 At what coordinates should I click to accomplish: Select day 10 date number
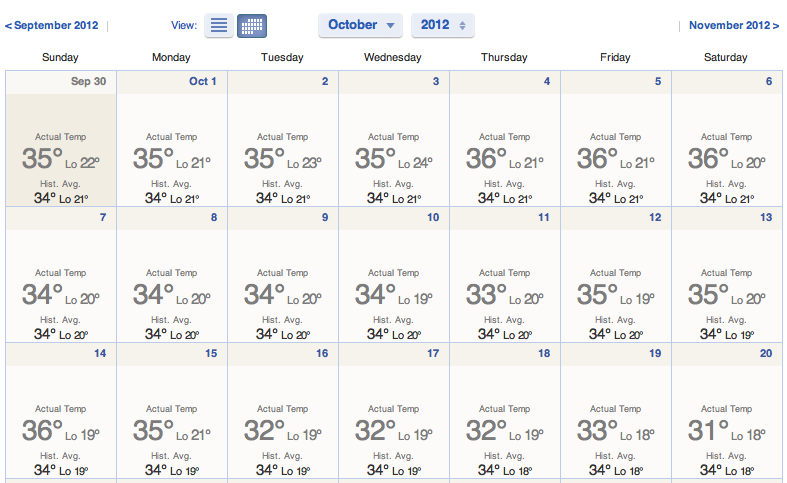tap(433, 217)
